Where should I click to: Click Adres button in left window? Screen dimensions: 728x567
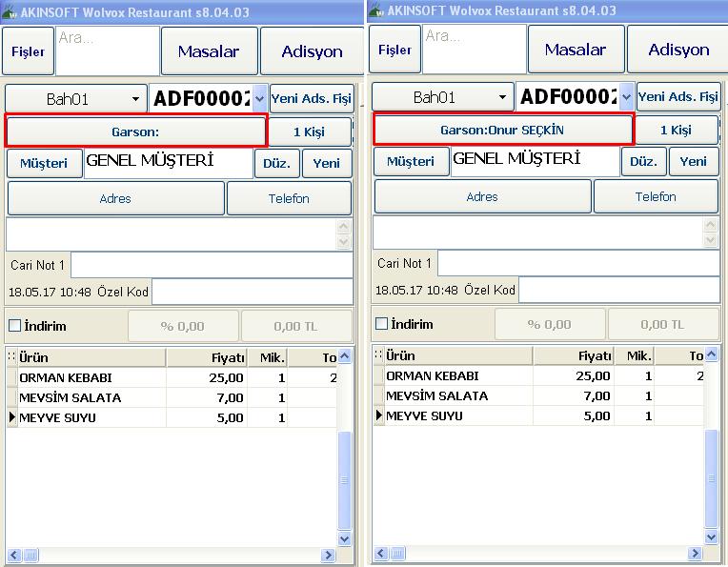(115, 198)
